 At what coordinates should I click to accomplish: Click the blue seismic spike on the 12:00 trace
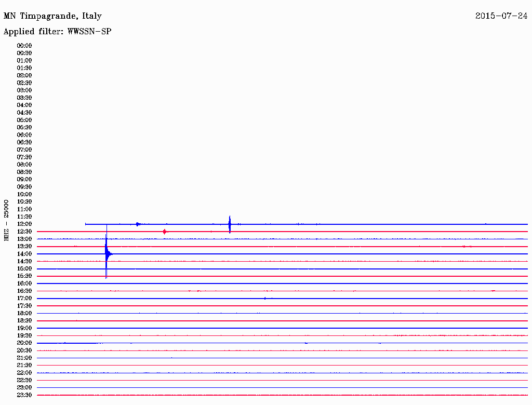(230, 224)
